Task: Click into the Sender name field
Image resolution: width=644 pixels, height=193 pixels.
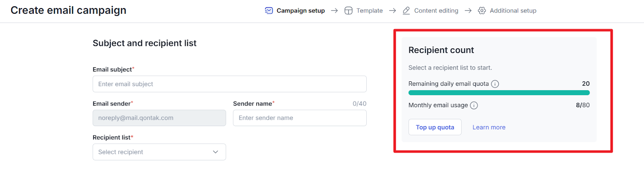Action: [299, 118]
